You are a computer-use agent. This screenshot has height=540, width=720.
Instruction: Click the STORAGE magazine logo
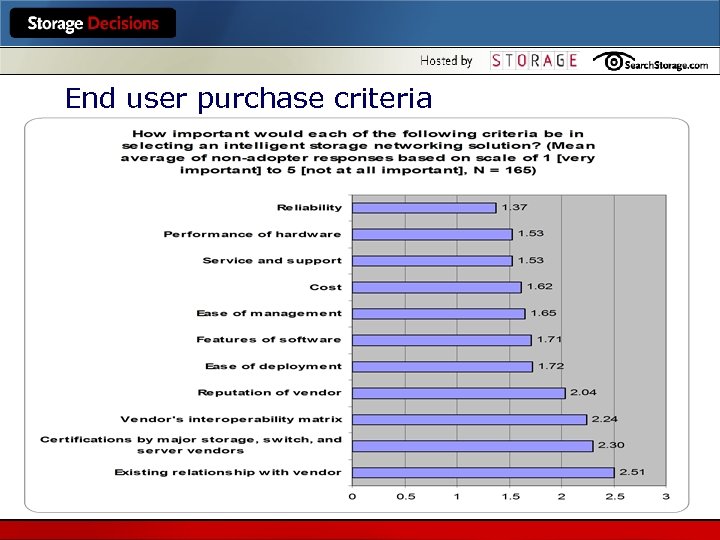[534, 61]
